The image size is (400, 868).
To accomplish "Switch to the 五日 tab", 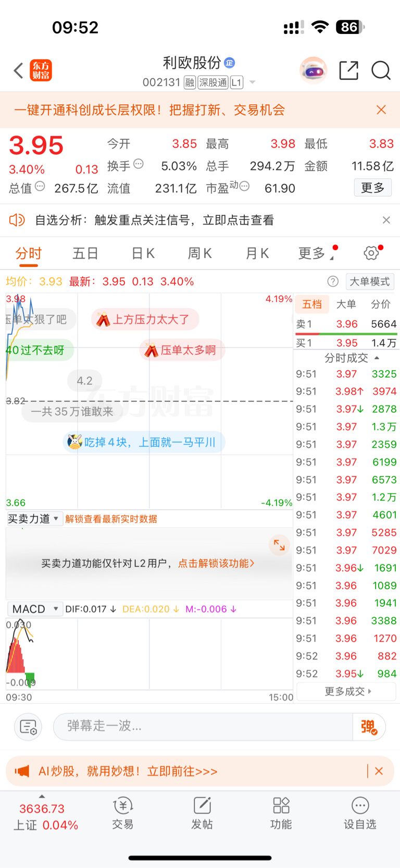I will click(85, 253).
